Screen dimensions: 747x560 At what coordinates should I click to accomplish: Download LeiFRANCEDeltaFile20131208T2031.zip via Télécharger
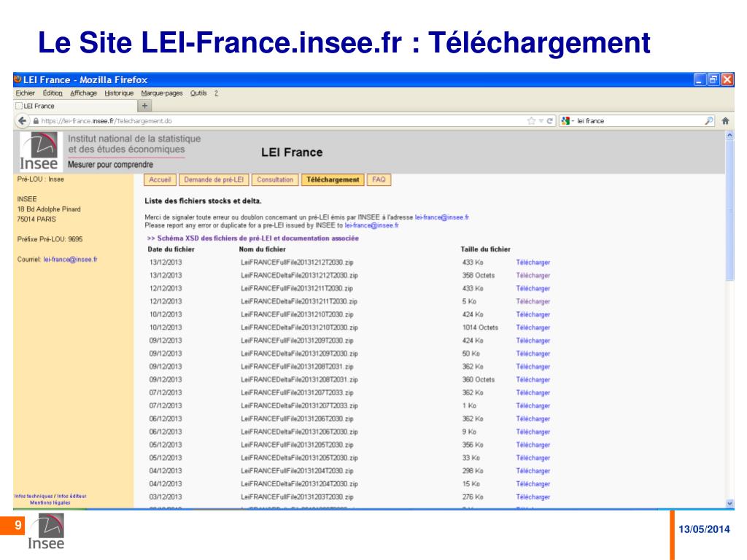tap(533, 379)
